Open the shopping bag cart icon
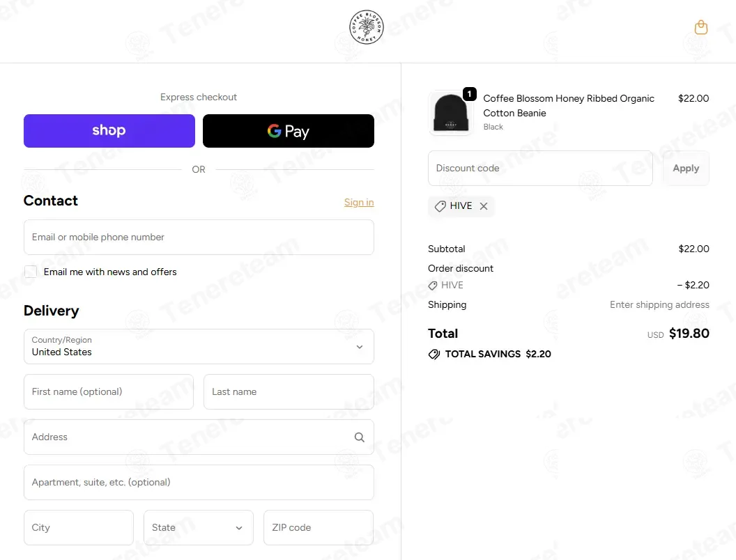Viewport: 736px width, 560px height. pos(700,27)
